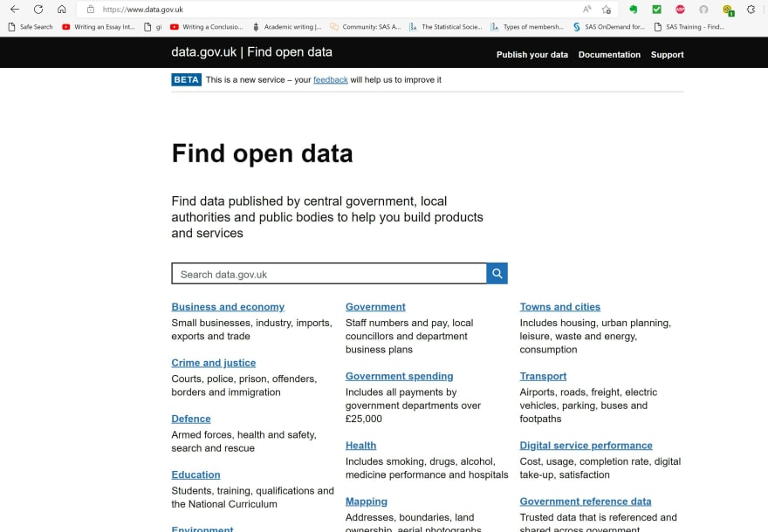Open the Towns and cities category
Image resolution: width=768 pixels, height=532 pixels.
pyautogui.click(x=559, y=307)
